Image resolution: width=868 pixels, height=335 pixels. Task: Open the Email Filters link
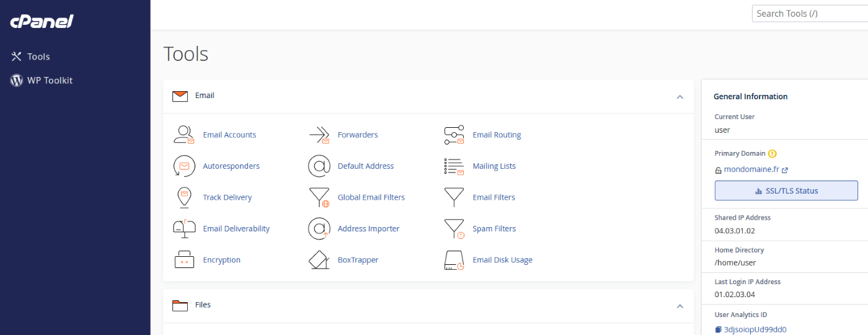point(494,197)
